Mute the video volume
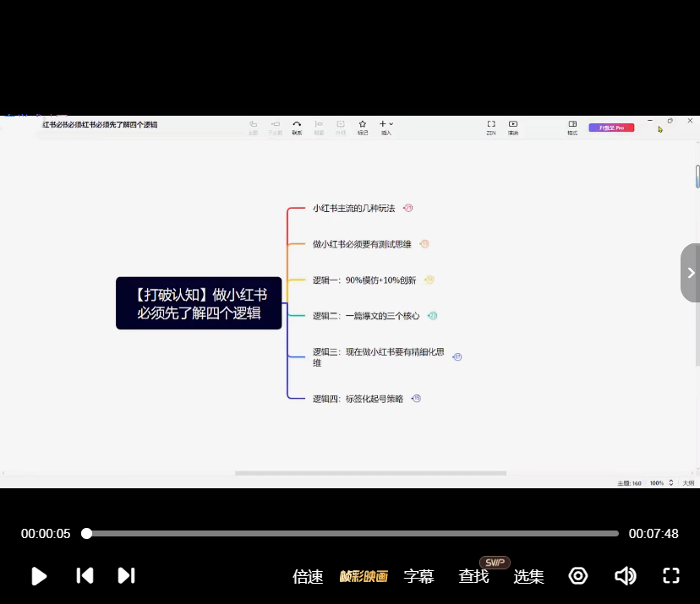This screenshot has height=604, width=700. (x=625, y=576)
